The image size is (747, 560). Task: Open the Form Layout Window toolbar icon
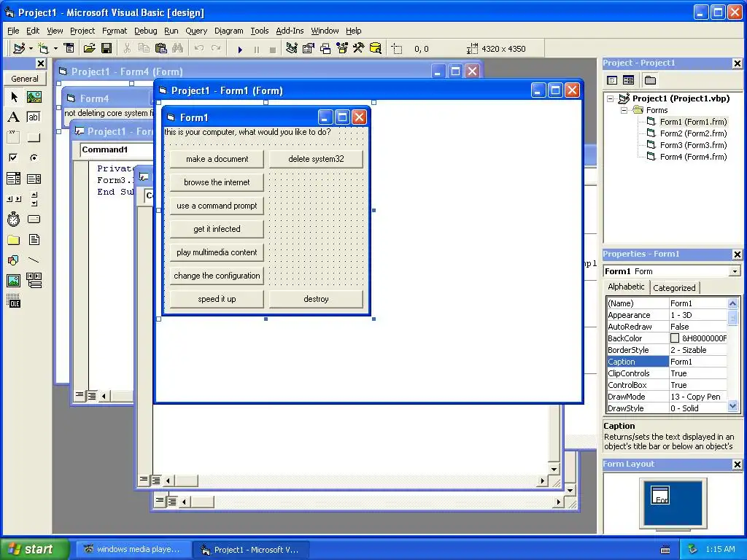tap(325, 49)
